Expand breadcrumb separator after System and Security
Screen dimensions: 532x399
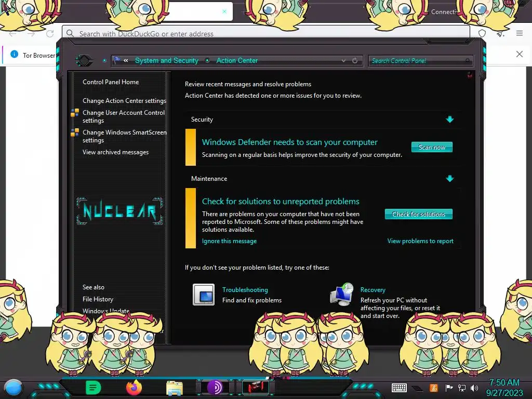207,60
